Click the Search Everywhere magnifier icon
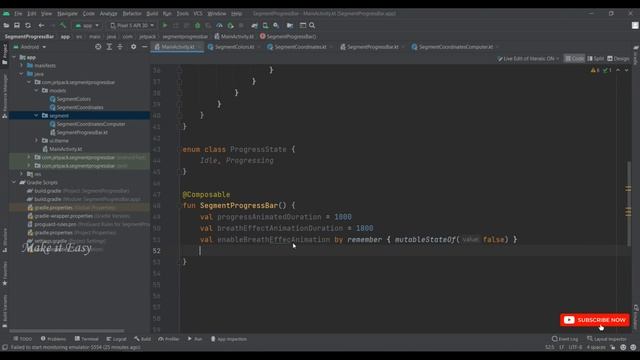The height and width of the screenshot is (360, 640). point(312,25)
